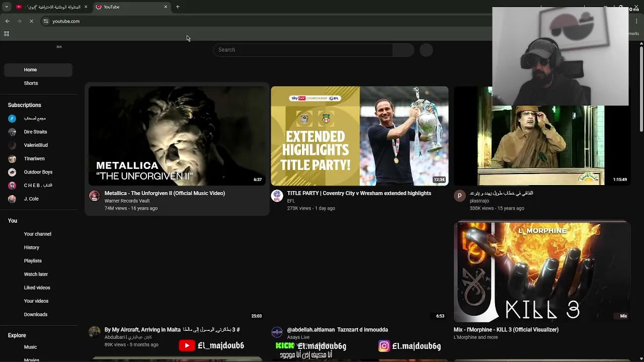Screen dimensions: 644x362
Task: Click the "273K views" text under the Coventry video
Action: [299, 208]
